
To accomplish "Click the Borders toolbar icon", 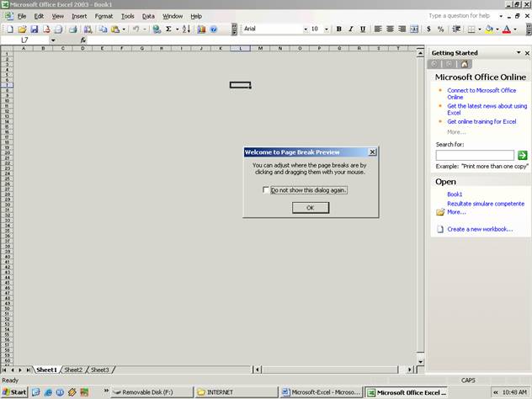I will point(471,29).
